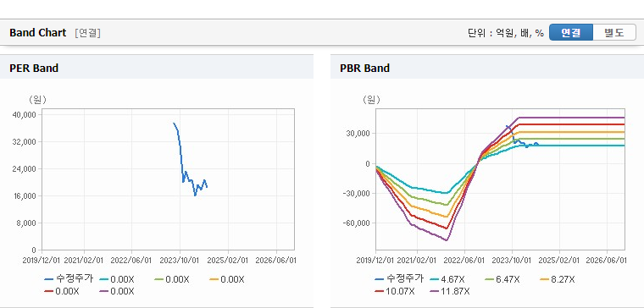Toggle orange 0.00X legend in PER Band

click(x=227, y=279)
